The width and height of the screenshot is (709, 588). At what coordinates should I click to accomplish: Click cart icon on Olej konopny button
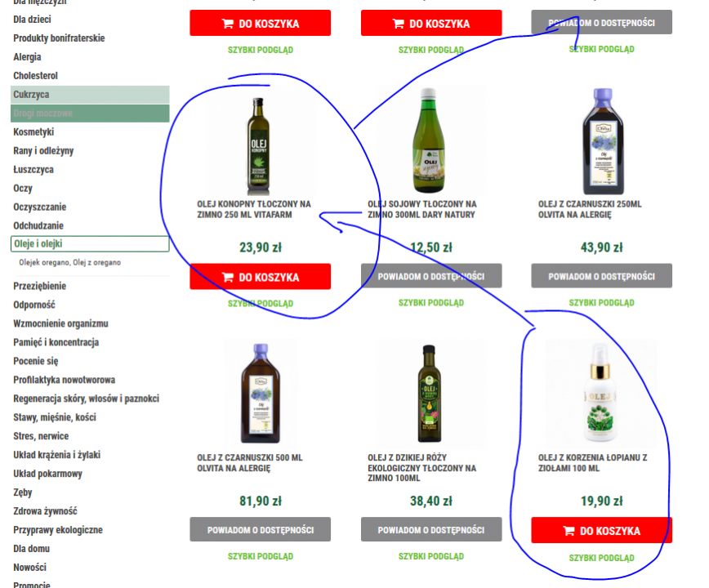(x=228, y=277)
